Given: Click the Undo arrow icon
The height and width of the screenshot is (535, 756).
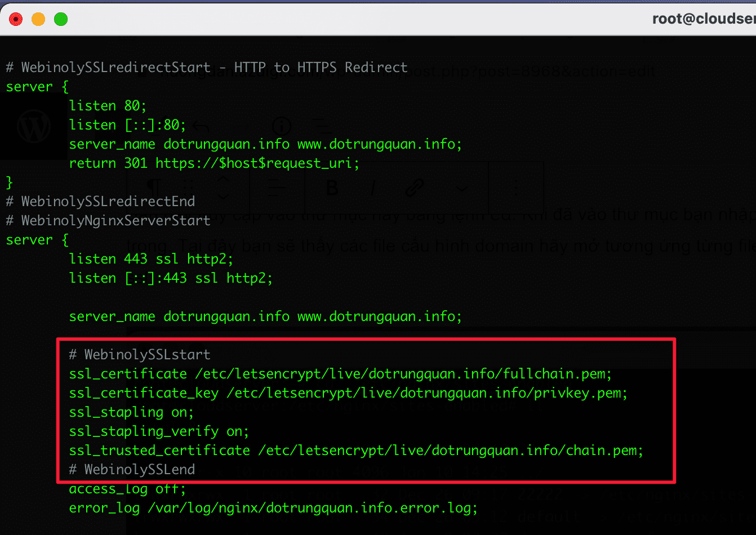Looking at the screenshot, I should tap(201, 127).
